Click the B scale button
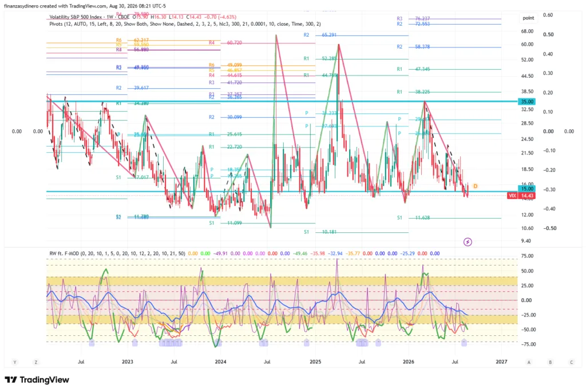 tap(550, 362)
